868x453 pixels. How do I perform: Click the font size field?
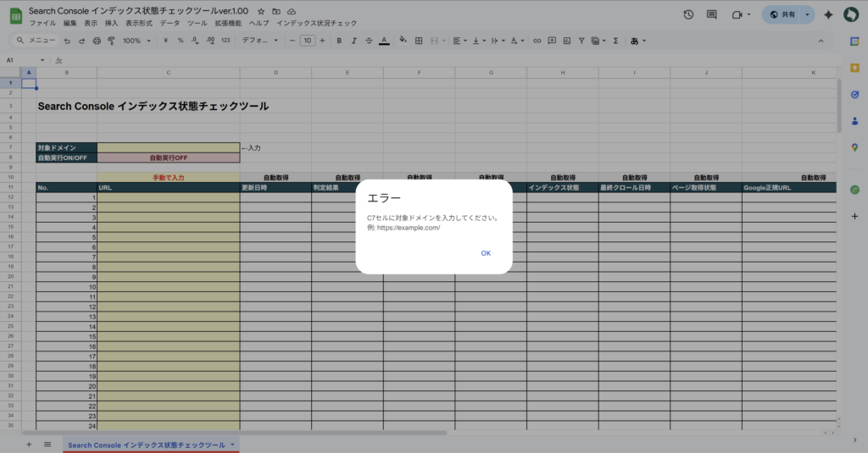tap(307, 41)
